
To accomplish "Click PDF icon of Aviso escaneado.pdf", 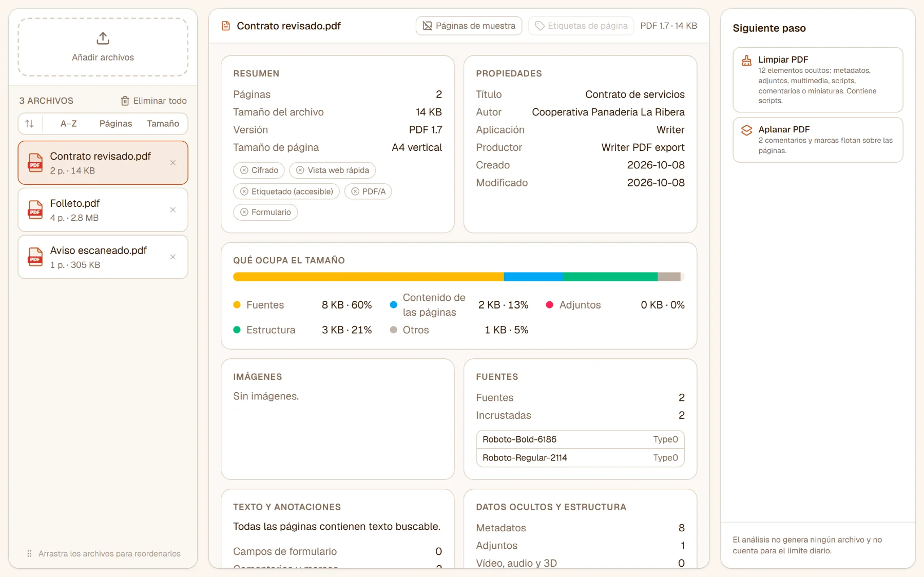I will point(35,257).
